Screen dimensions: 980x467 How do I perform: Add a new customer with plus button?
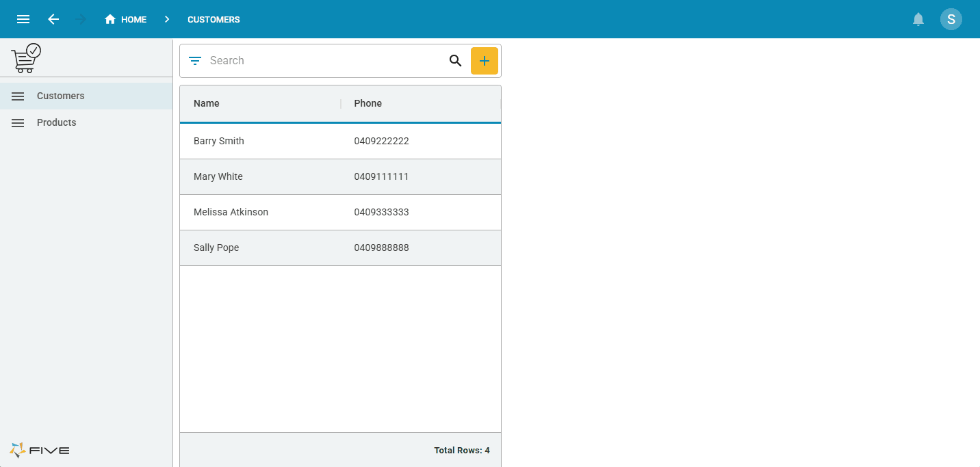(x=484, y=61)
